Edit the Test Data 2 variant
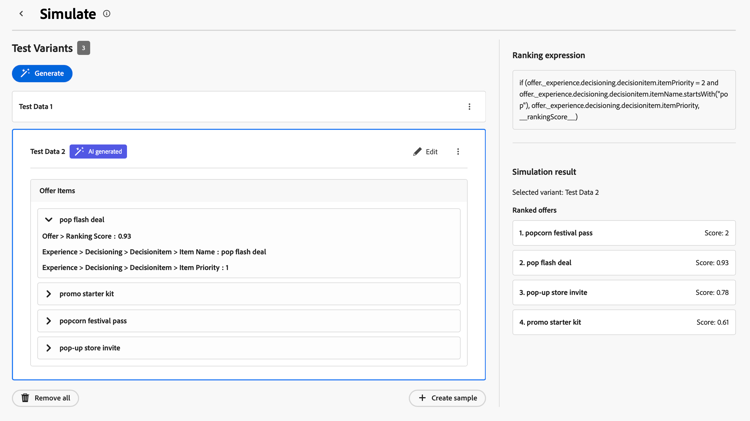The width and height of the screenshot is (750, 421). pyautogui.click(x=425, y=152)
